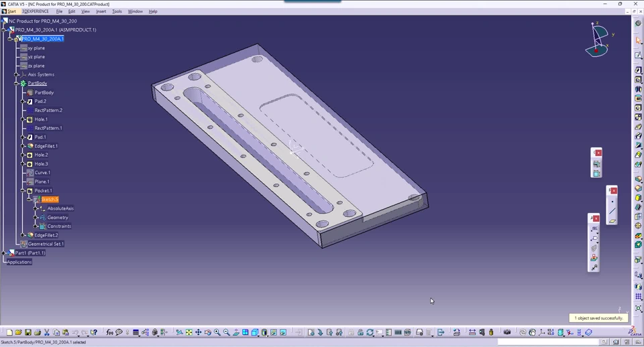
Task: Open the Start menu
Action: point(11,11)
